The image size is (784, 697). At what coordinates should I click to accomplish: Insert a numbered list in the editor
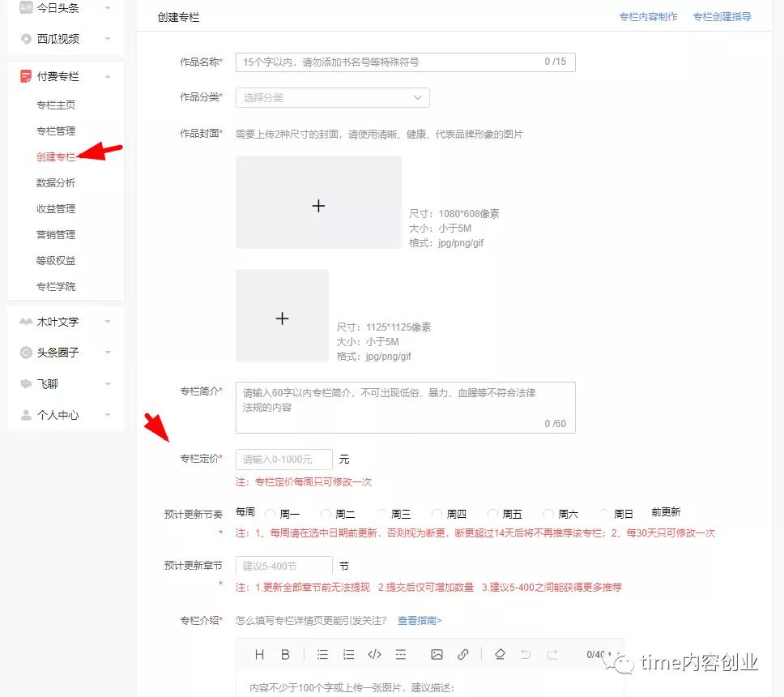348,654
